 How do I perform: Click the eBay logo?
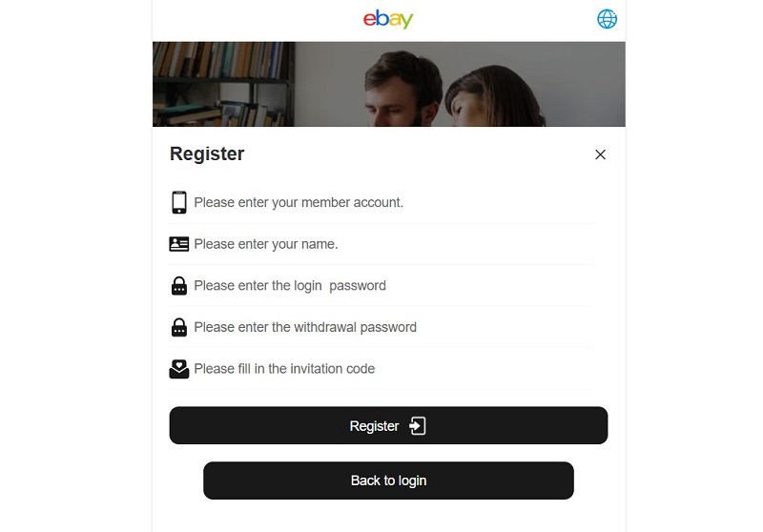point(388,19)
